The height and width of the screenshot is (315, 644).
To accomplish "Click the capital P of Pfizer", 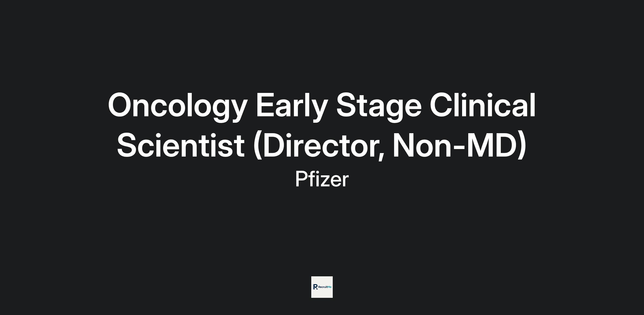I will pyautogui.click(x=301, y=179).
